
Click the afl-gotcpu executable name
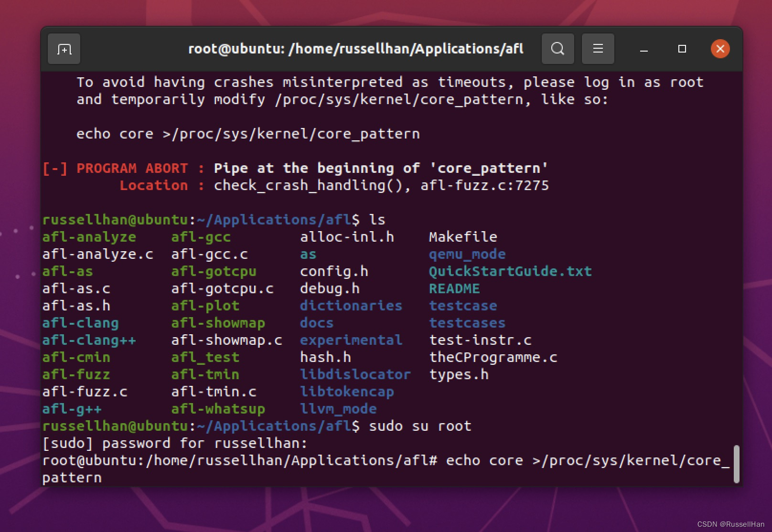[x=214, y=271]
